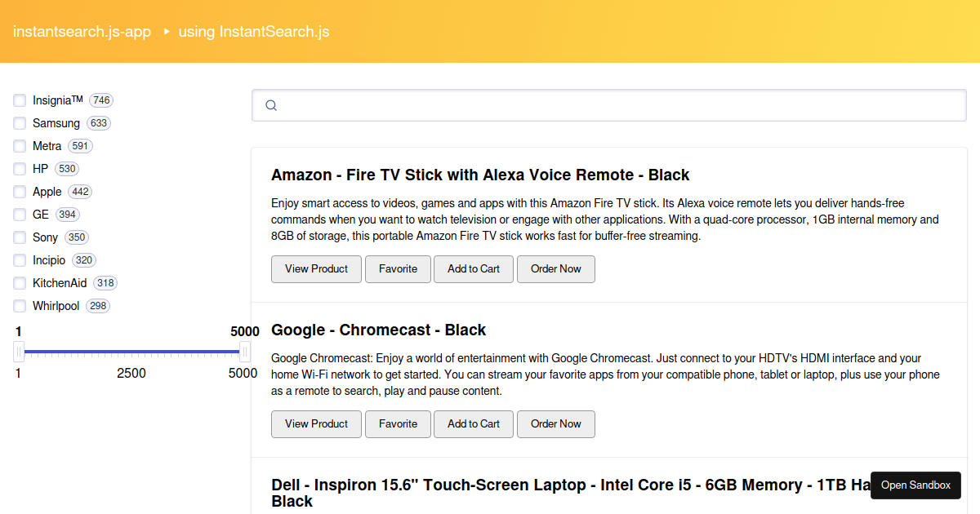Click the using InstantSearch.js breadcrumb item
This screenshot has width=980, height=514.
click(254, 32)
